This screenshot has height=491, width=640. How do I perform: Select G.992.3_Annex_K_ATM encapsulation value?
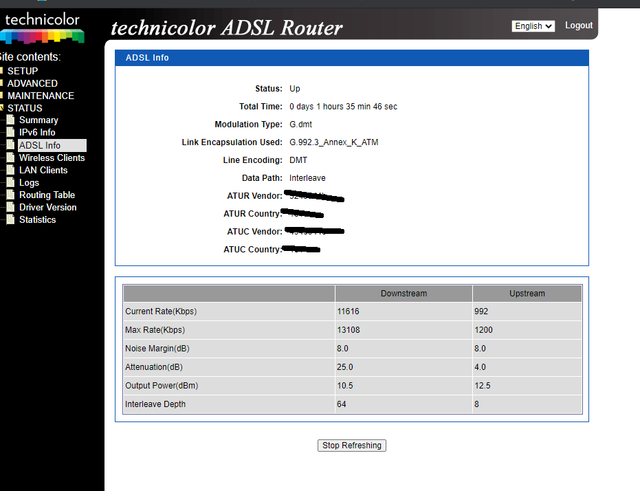334,142
